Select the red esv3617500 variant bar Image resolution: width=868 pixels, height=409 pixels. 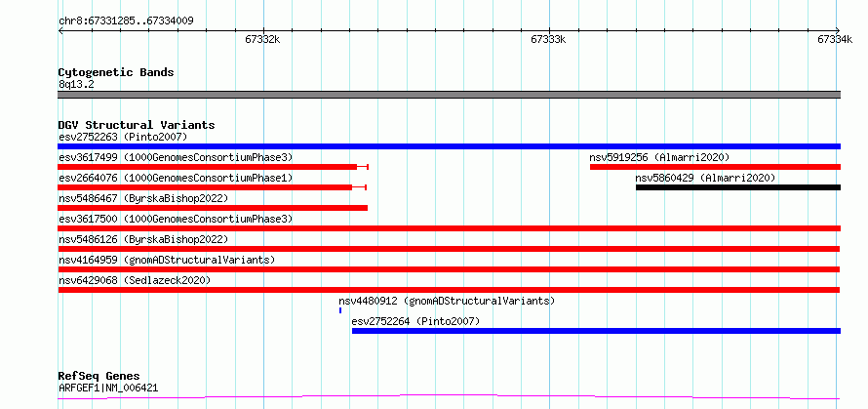pyautogui.click(x=449, y=228)
